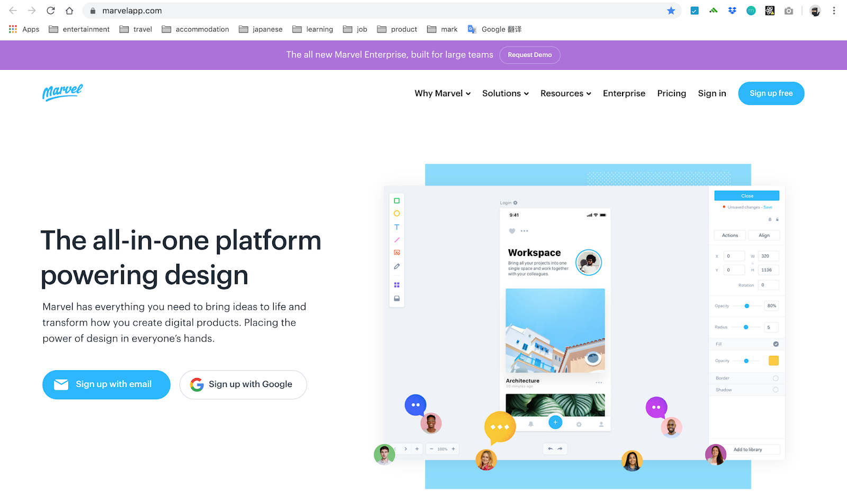The image size is (847, 504).
Task: Click the Close button in mockup panel
Action: pos(747,196)
